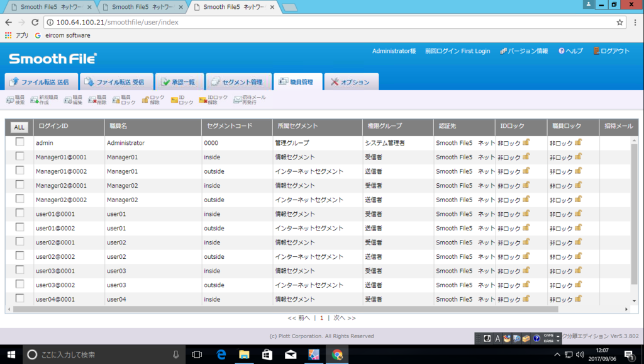
Task: Tick the checkbox for Manager01@0001
Action: [x=19, y=156]
